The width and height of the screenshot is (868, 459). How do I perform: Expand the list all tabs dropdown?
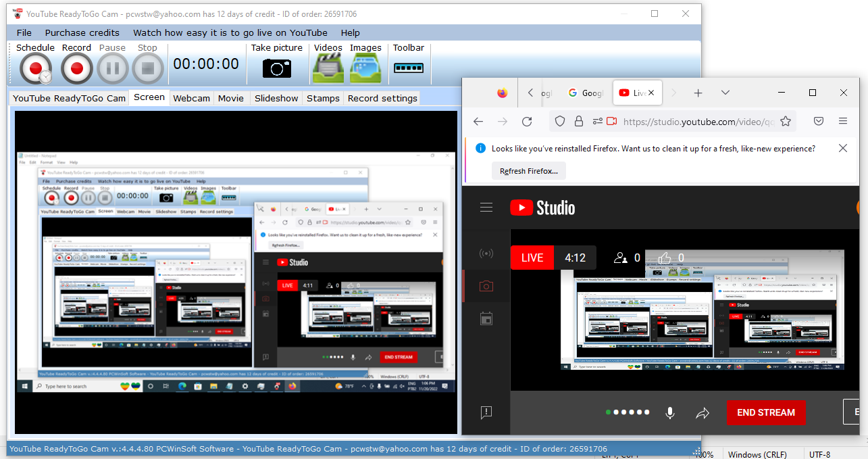point(725,93)
